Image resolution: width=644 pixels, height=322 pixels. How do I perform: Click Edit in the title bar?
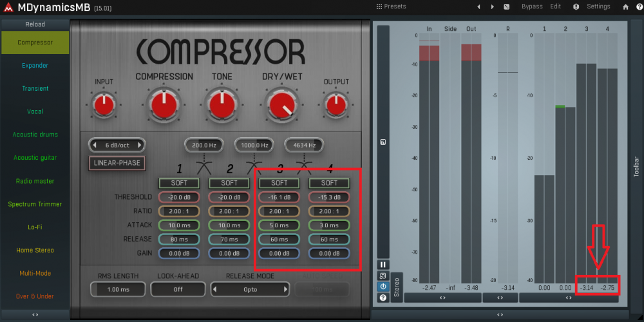pyautogui.click(x=555, y=6)
